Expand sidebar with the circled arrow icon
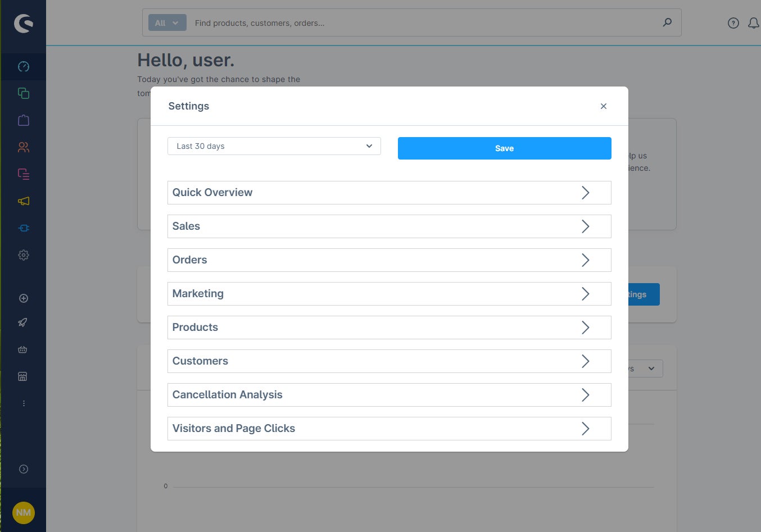Image resolution: width=761 pixels, height=532 pixels. pos(24,469)
